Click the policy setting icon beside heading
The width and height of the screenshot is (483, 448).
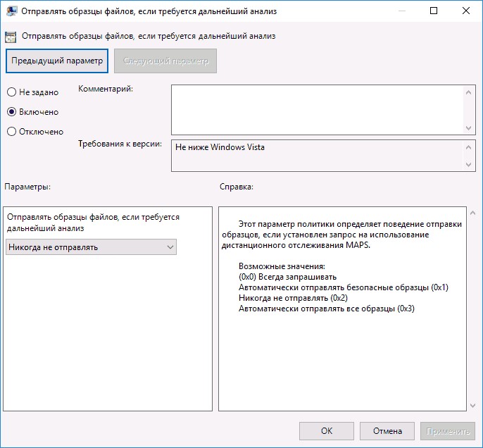pyautogui.click(x=11, y=37)
